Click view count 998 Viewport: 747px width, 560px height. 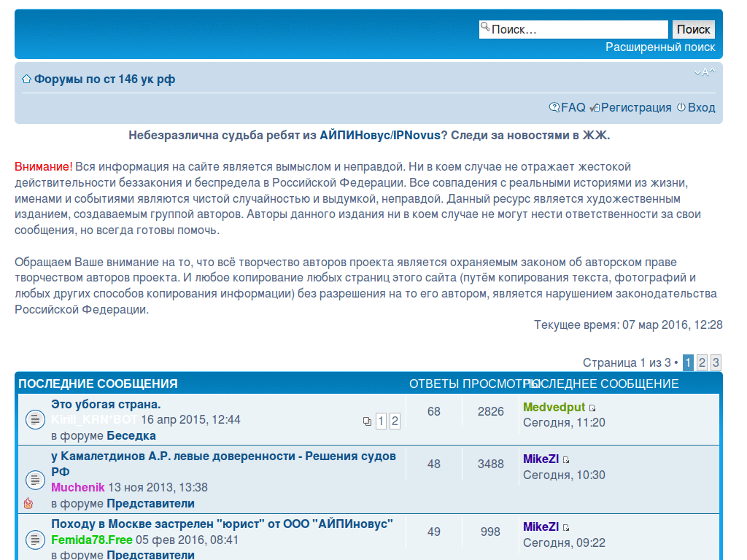click(x=490, y=532)
